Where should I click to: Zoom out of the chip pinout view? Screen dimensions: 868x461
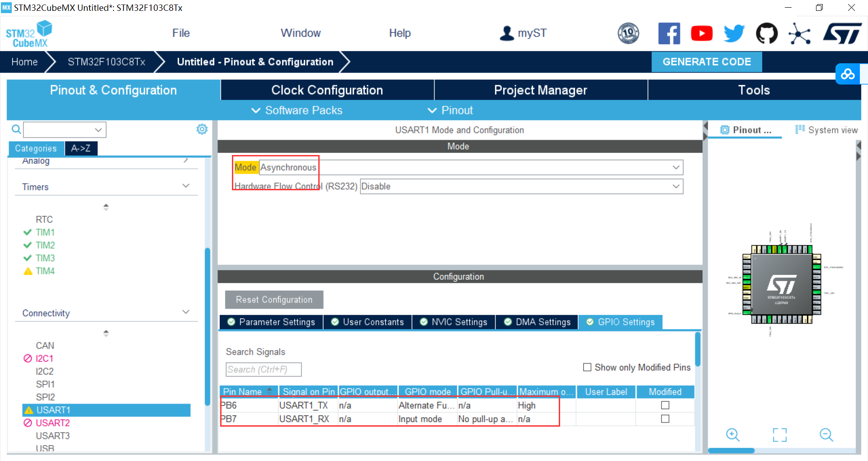(826, 435)
